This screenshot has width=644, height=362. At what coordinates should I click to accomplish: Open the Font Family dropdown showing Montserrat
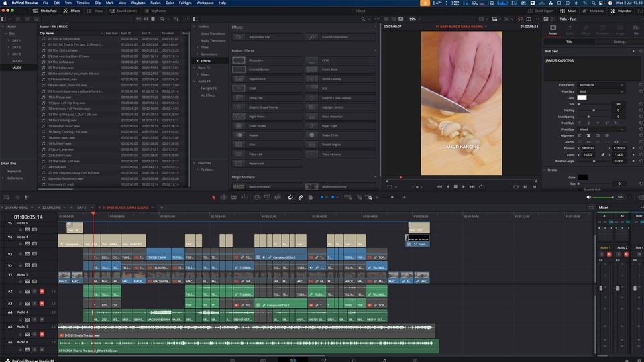coord(601,85)
